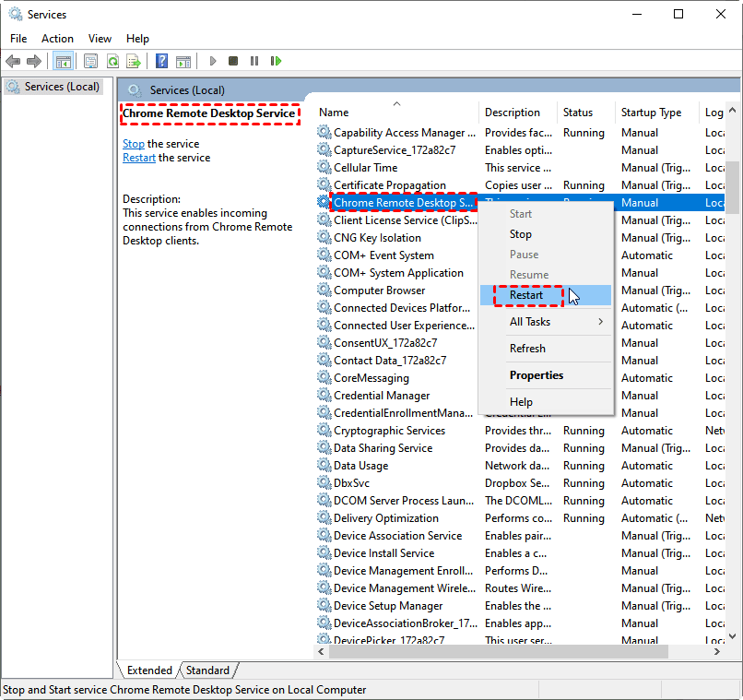Image resolution: width=743 pixels, height=700 pixels.
Task: Open Help via the blue question mark icon
Action: pyautogui.click(x=161, y=61)
